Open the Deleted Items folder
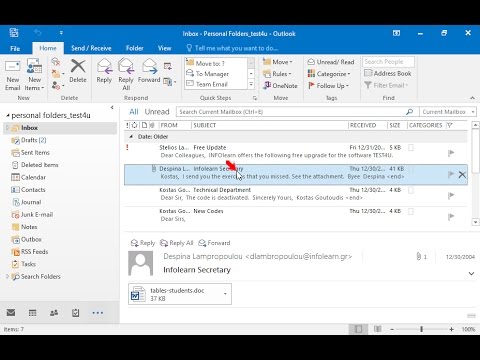Viewport: 480px width, 360px height. [x=39, y=165]
